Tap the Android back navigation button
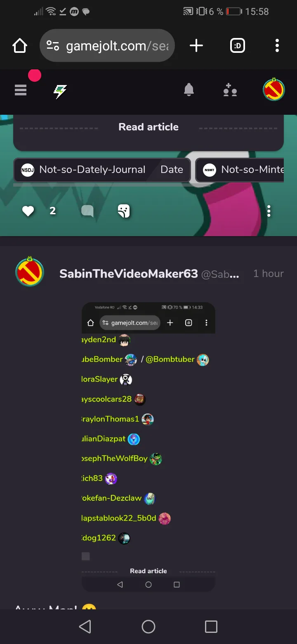 (85, 627)
